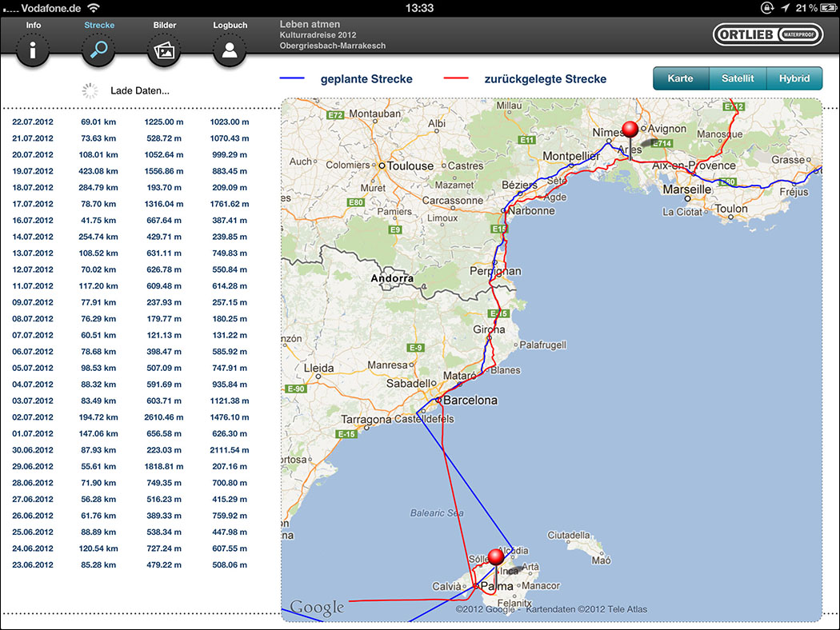Screen dimensions: 840x630
Task: Tap the battery indicator in status bar
Action: tap(823, 8)
